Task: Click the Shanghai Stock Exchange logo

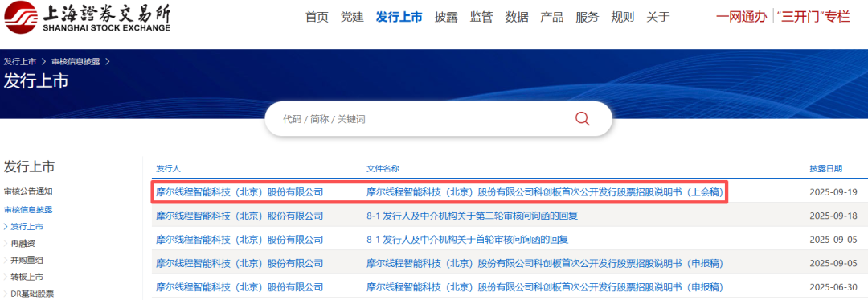Action: pyautogui.click(x=87, y=17)
